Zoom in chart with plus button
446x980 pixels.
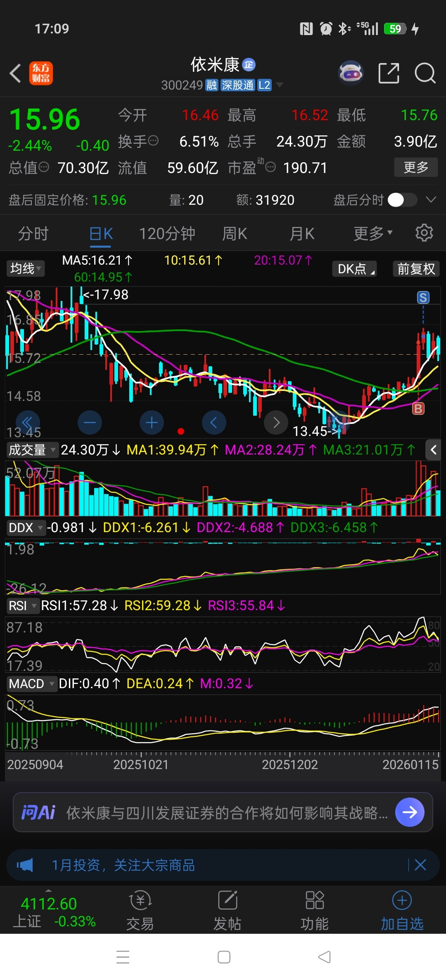pyautogui.click(x=152, y=422)
